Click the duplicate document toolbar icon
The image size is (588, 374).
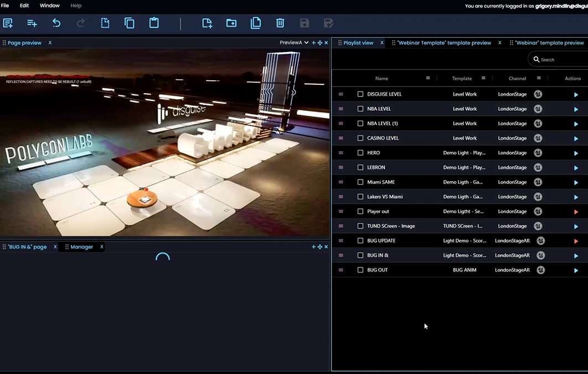click(256, 23)
